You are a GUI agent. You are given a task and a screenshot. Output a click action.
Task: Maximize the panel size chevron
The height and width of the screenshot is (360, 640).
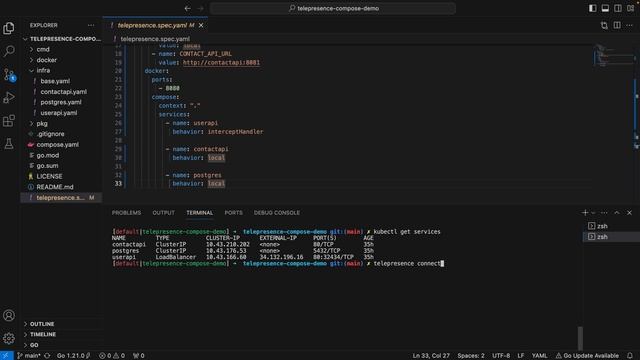point(617,213)
